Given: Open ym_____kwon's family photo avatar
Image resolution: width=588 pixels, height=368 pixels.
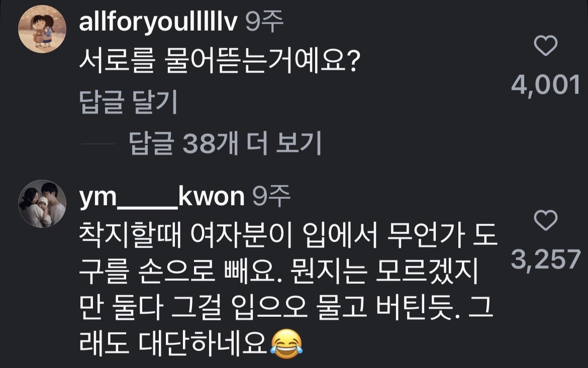Looking at the screenshot, I should point(42,204).
